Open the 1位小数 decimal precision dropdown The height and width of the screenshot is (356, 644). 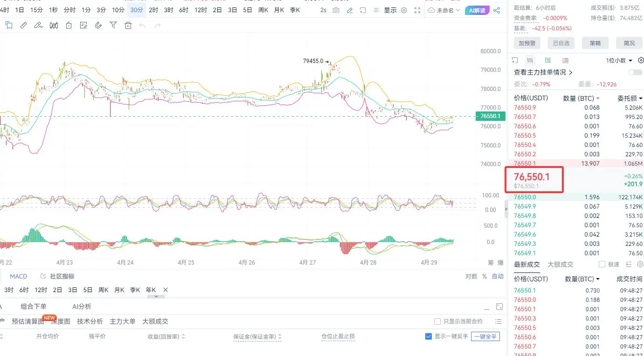[x=619, y=61]
